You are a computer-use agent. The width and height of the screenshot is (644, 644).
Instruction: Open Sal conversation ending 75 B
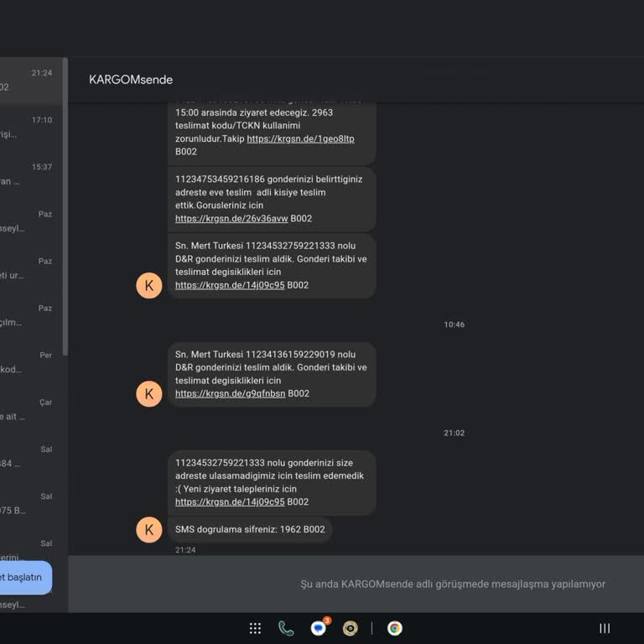pyautogui.click(x=31, y=505)
